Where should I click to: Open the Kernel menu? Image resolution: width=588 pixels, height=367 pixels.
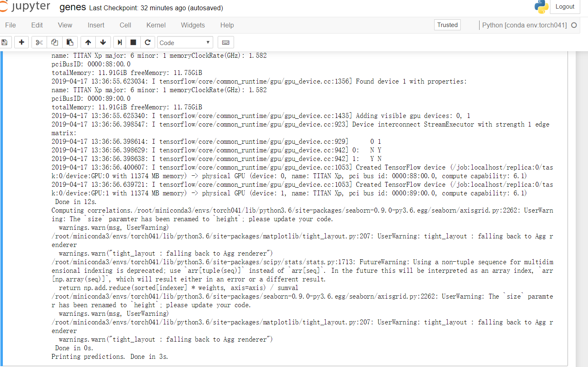coord(155,25)
